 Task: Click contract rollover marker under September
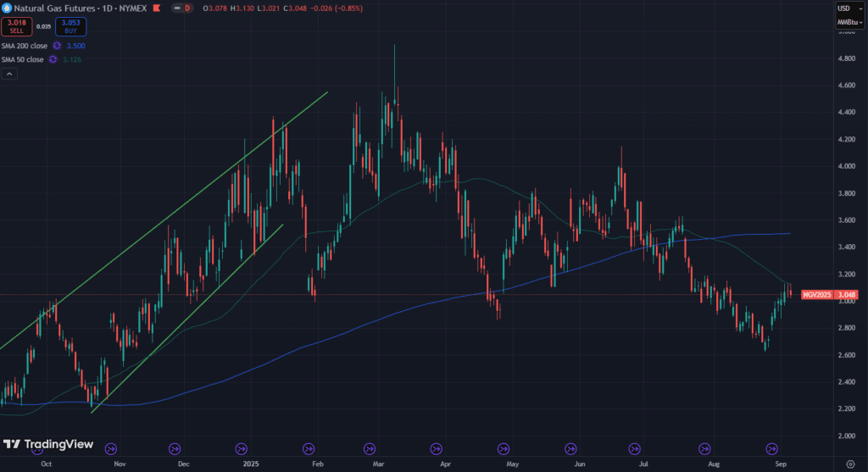(771, 447)
